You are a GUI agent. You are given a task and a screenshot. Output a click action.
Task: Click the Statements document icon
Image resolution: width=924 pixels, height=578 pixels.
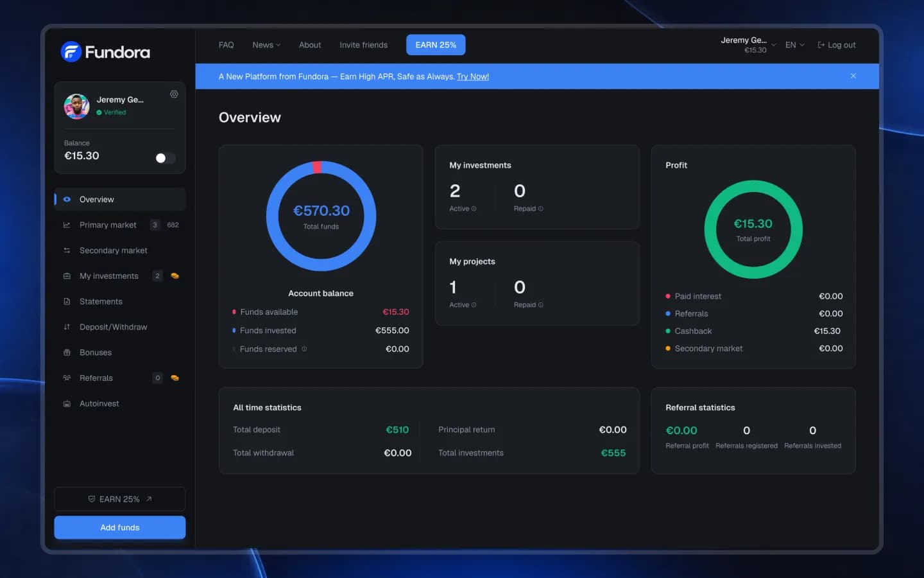click(67, 302)
